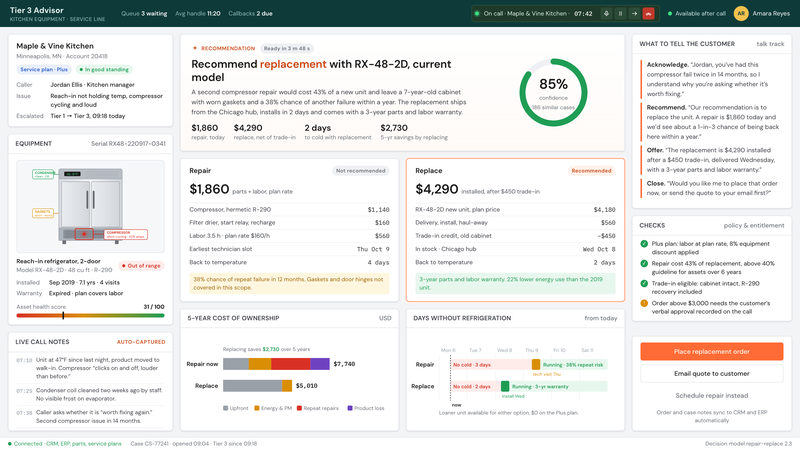Click the $2,730 5-yr savings figure
Screen dimensions: 800x450
click(414, 132)
